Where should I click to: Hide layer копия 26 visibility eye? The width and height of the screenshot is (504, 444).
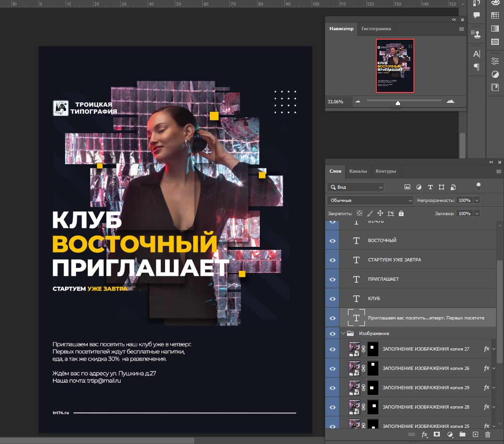[x=333, y=369]
